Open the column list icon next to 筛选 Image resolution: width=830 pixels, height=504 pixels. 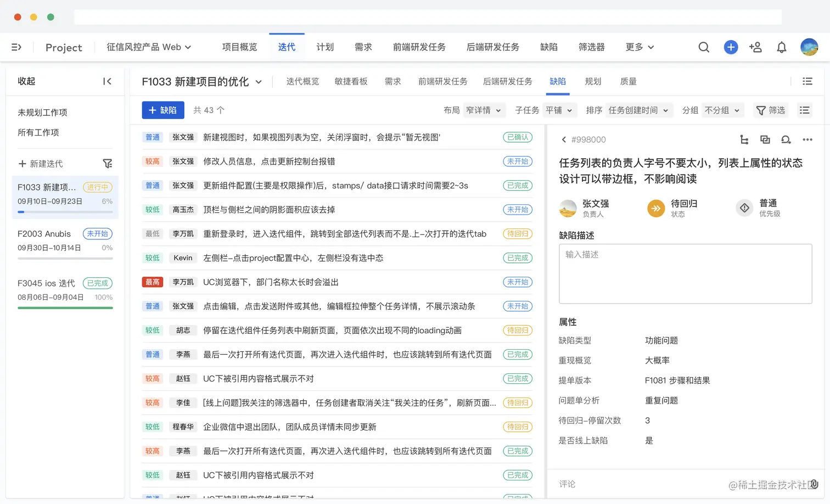805,110
